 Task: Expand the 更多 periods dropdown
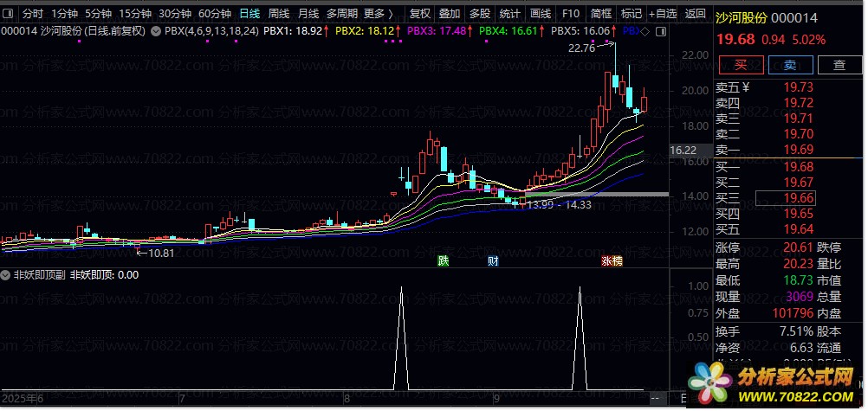pos(378,14)
